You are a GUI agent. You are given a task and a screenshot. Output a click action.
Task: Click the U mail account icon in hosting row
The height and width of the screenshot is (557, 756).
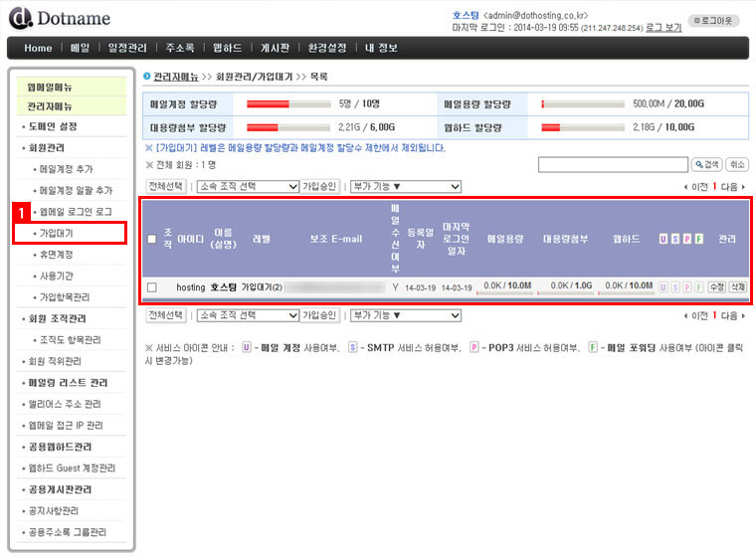click(x=663, y=286)
